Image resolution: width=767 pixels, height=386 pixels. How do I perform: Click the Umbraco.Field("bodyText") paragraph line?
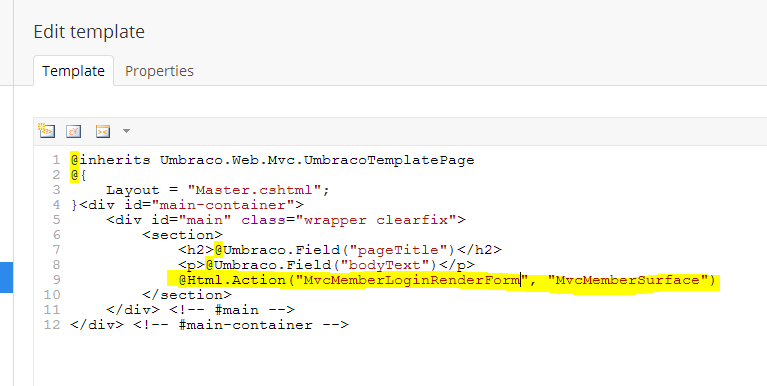326,265
